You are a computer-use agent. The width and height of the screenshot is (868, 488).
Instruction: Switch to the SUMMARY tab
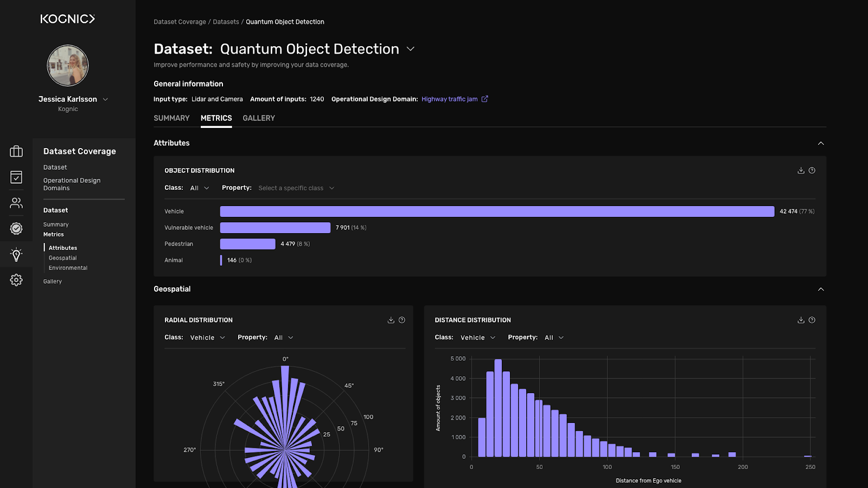click(171, 118)
